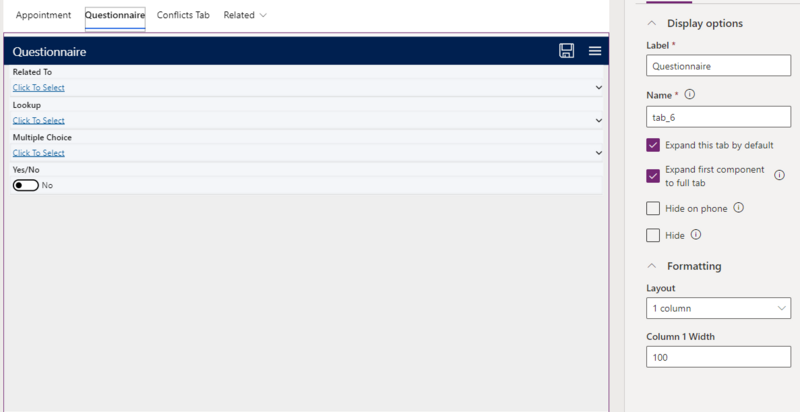Toggle the Yes/No switch
Image resolution: width=800 pixels, height=412 pixels.
click(x=26, y=186)
